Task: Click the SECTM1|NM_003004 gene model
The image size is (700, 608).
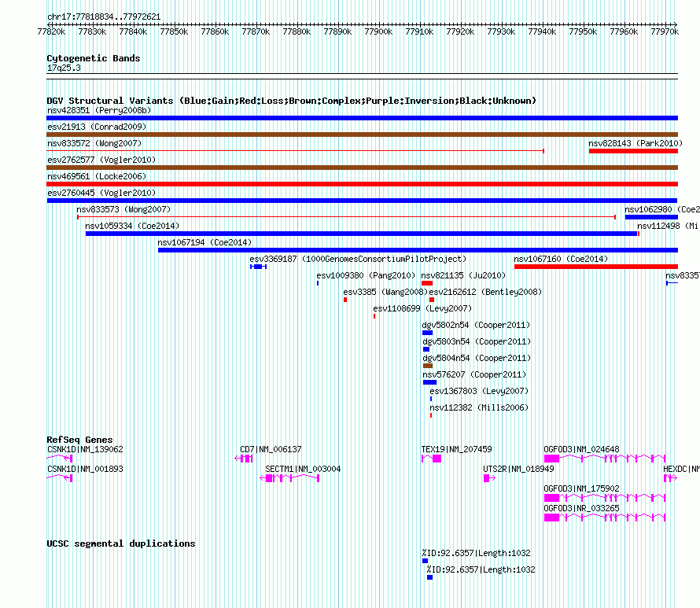Action: (289, 478)
